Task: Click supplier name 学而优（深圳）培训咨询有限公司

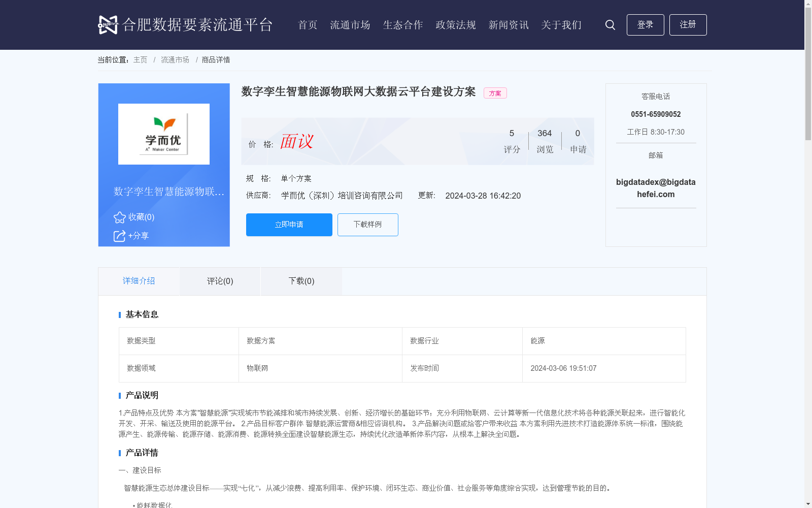Action: 342,196
